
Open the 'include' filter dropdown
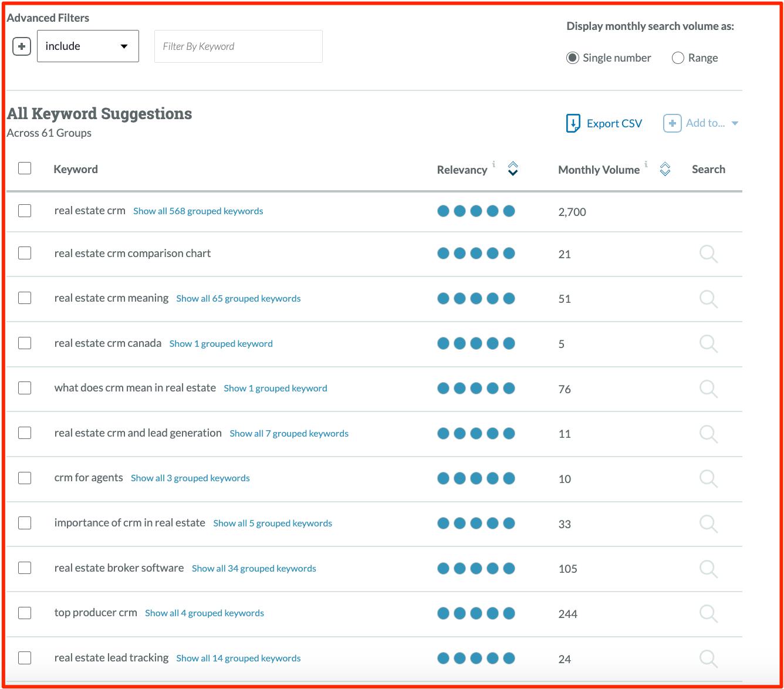click(87, 46)
